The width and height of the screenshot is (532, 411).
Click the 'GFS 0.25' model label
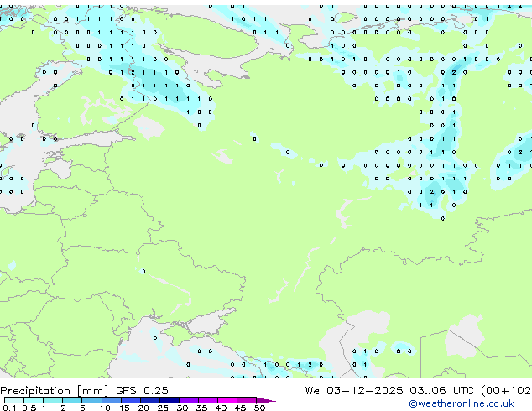point(142,391)
